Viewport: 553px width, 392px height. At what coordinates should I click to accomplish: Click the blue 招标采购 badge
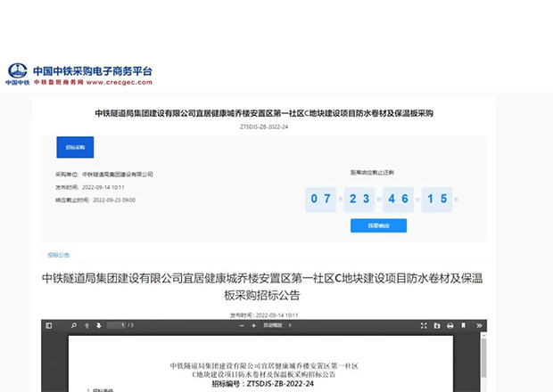point(75,147)
